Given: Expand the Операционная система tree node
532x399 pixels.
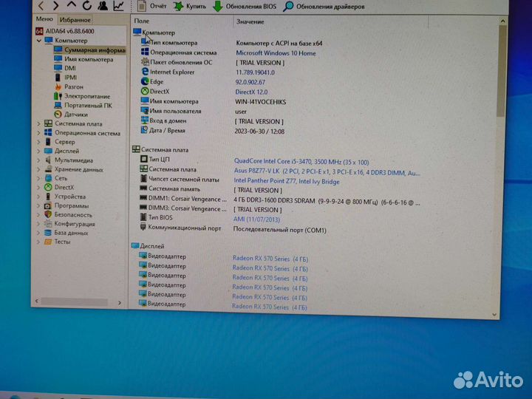Looking at the screenshot, I should pos(38,133).
